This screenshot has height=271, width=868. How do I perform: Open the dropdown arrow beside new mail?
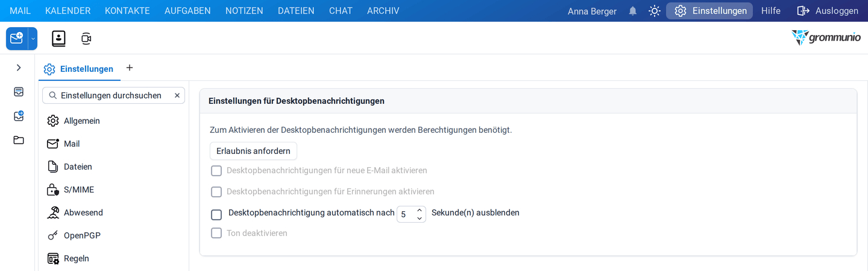[x=33, y=39]
